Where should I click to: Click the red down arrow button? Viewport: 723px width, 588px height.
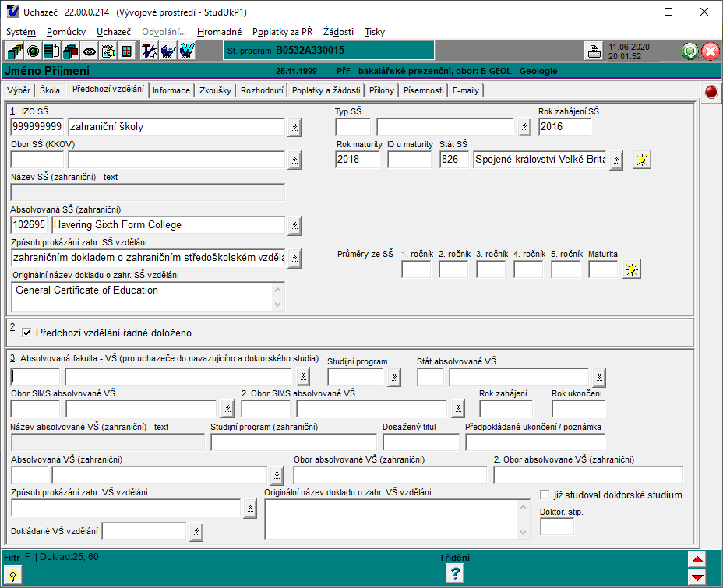(x=697, y=577)
